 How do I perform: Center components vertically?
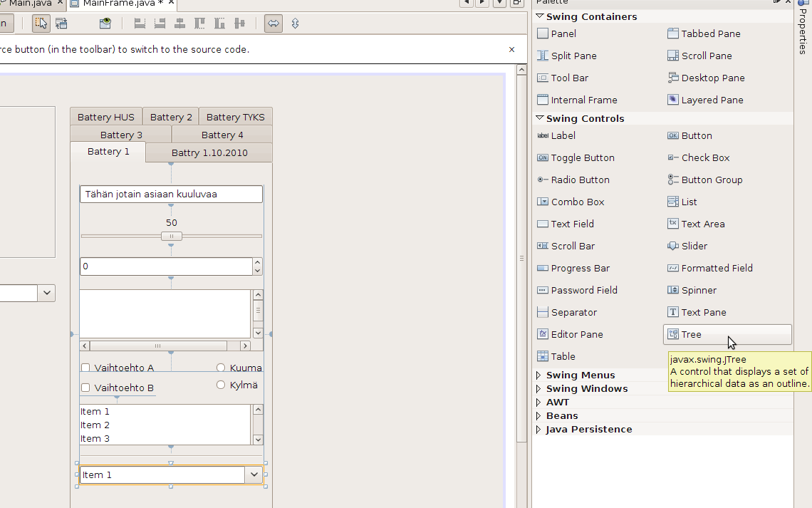[239, 24]
